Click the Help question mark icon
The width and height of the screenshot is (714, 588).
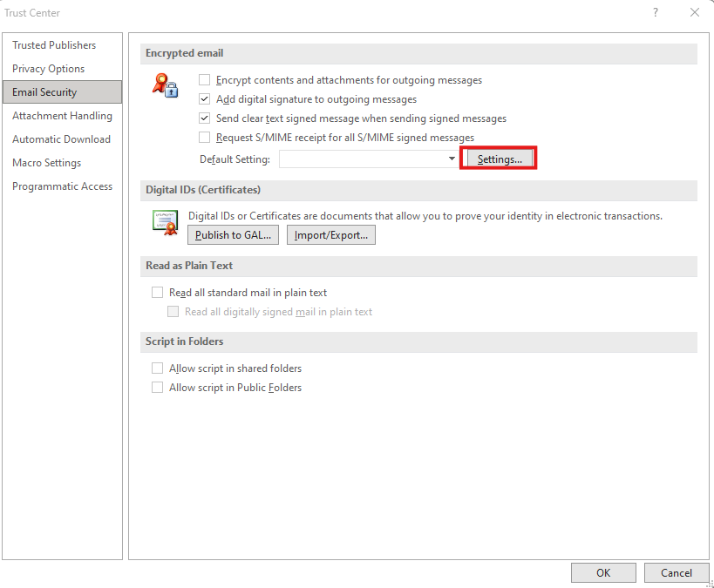[655, 12]
